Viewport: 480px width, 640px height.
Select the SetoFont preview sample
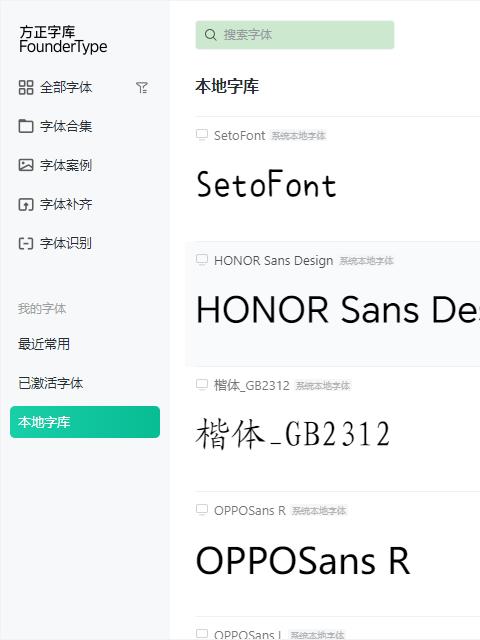[x=266, y=184]
